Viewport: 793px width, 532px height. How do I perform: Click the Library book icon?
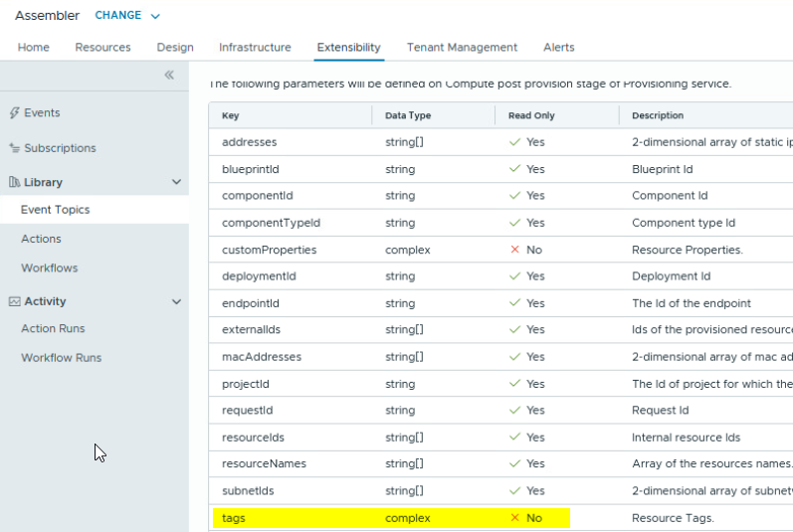14,183
